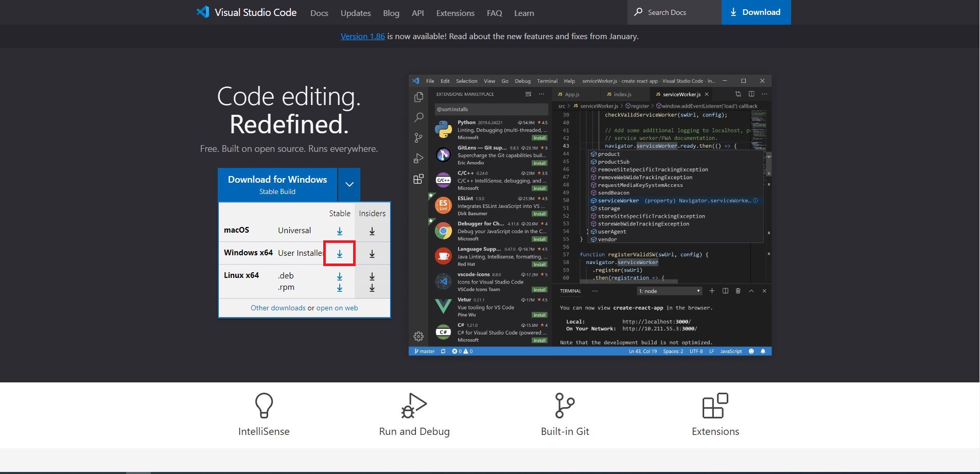Open the Source Control icon
This screenshot has width=980, height=474.
[418, 137]
